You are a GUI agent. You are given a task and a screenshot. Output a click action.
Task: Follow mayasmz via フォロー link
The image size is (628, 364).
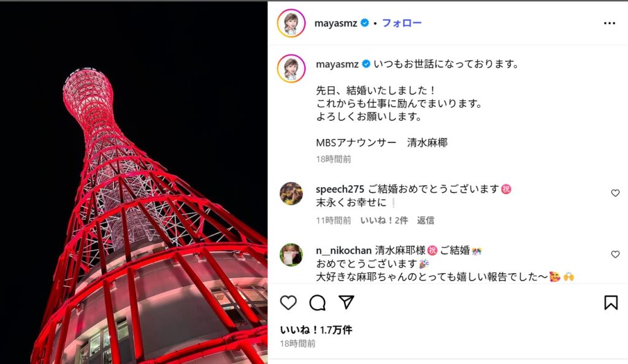coord(402,23)
